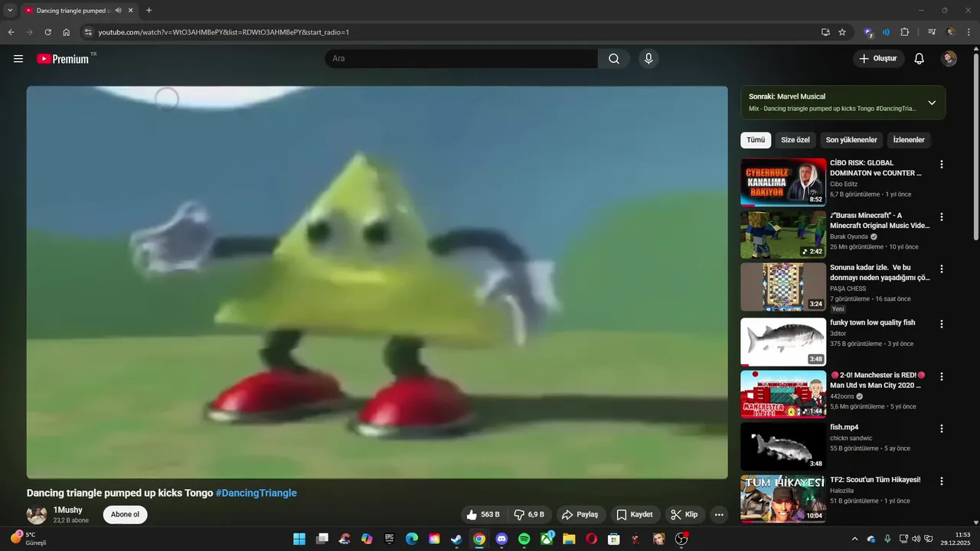Select the Son yüklenenler filter chip
980x551 pixels.
coord(851,140)
